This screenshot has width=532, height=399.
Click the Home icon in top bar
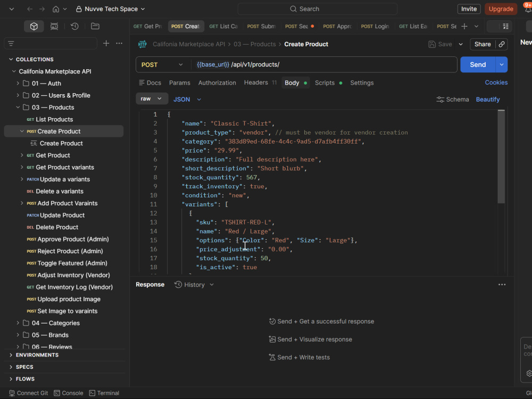point(56,9)
